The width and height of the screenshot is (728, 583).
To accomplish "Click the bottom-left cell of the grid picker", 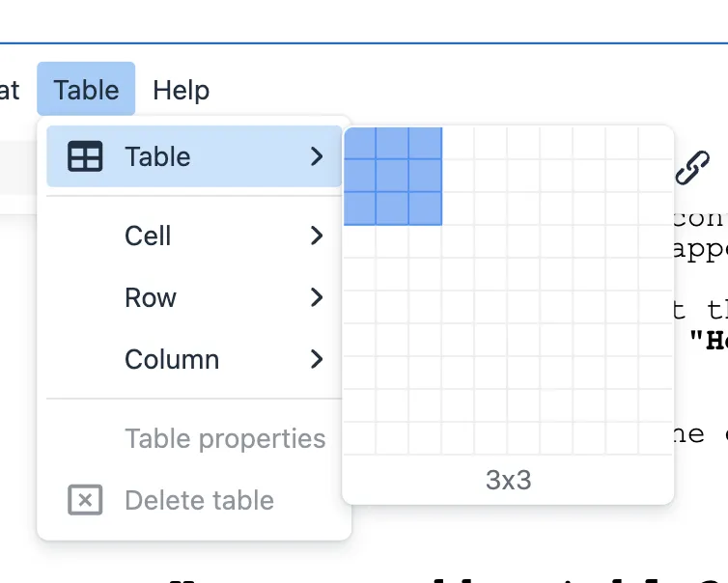I will pyautogui.click(x=360, y=438).
